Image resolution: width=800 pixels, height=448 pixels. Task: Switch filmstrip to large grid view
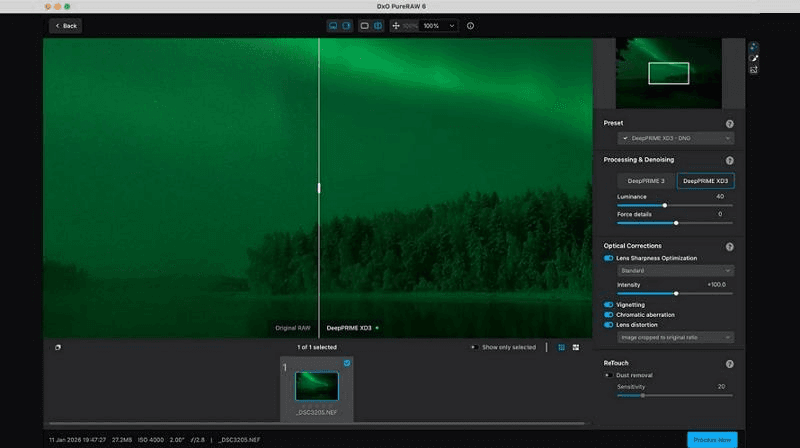(x=576, y=347)
